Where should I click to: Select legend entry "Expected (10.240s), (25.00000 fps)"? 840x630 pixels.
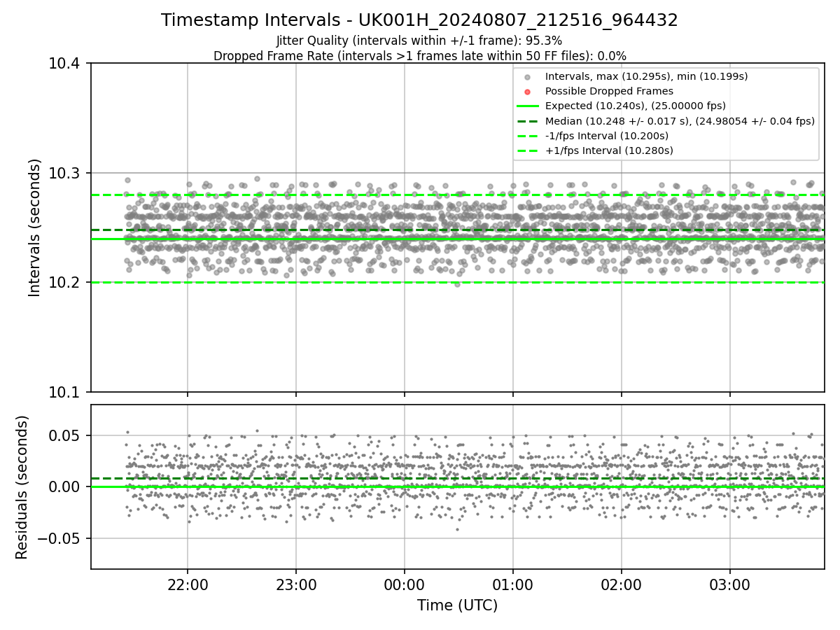[x=636, y=106]
